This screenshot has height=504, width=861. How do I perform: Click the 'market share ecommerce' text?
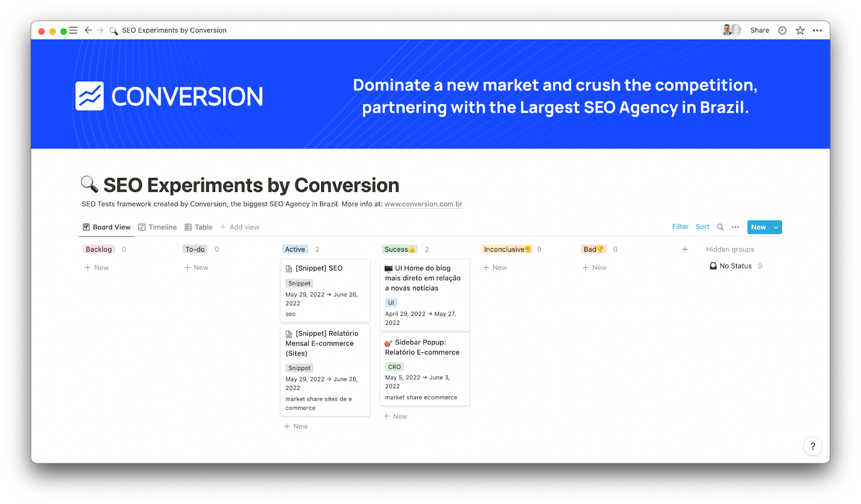pos(421,397)
